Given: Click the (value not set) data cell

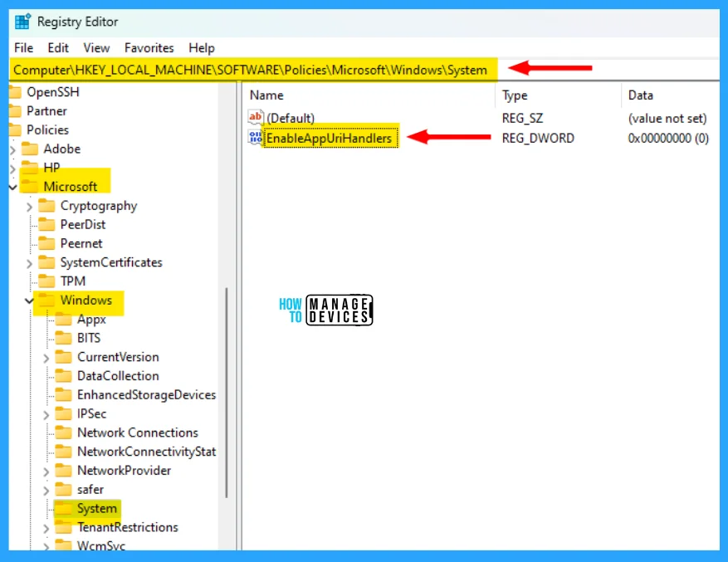Looking at the screenshot, I should point(667,118).
